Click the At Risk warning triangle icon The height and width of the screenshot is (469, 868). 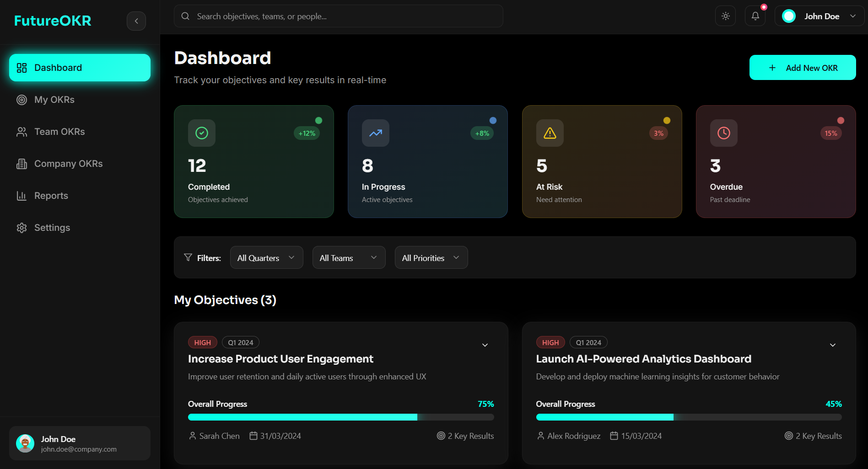(x=550, y=133)
